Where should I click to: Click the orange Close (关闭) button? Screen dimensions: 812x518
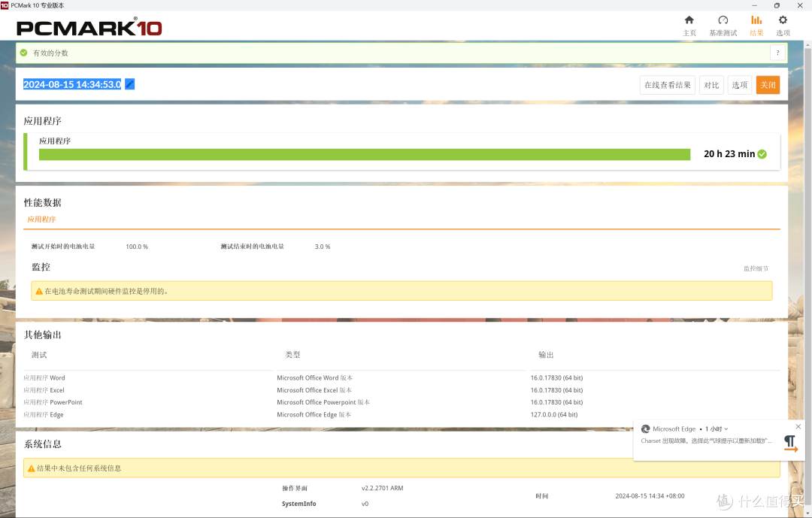click(x=768, y=85)
